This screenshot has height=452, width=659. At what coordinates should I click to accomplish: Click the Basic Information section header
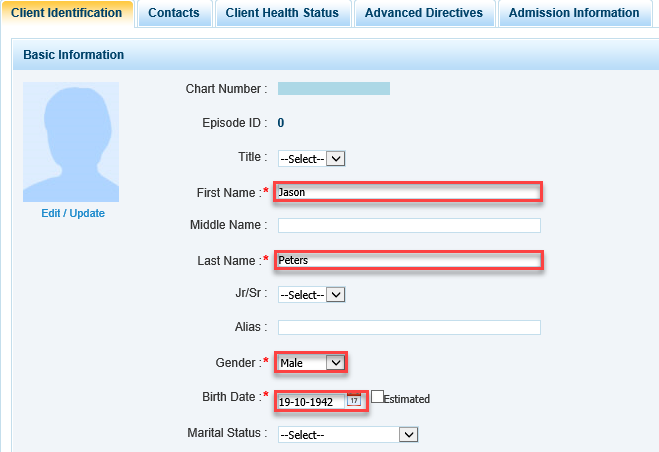point(74,55)
